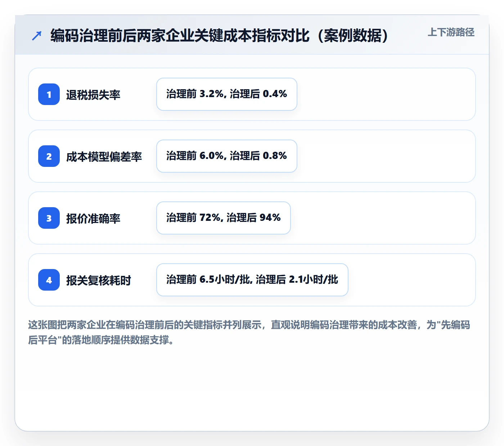Image resolution: width=504 pixels, height=446 pixels.
Task: Click the arrow icon beside the card title
Action: click(x=37, y=36)
